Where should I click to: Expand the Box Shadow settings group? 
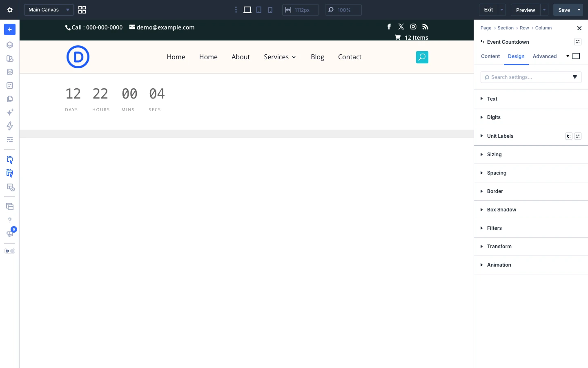(x=531, y=210)
